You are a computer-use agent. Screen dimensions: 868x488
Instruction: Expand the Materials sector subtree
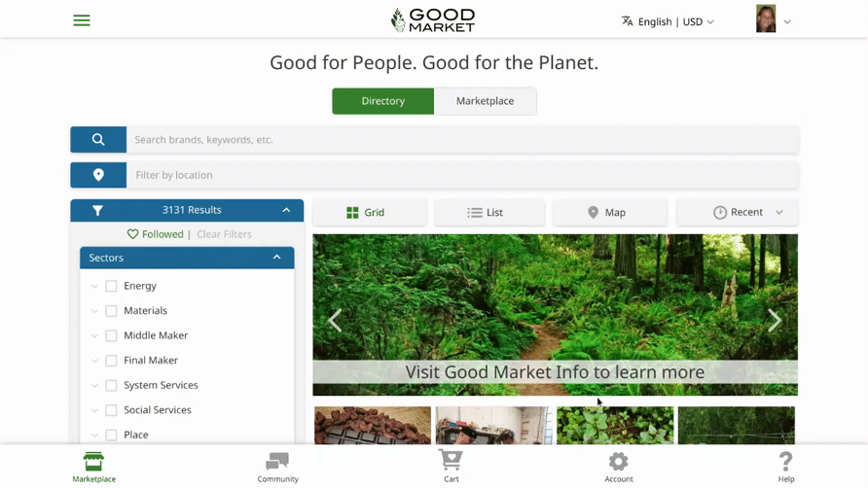point(94,311)
